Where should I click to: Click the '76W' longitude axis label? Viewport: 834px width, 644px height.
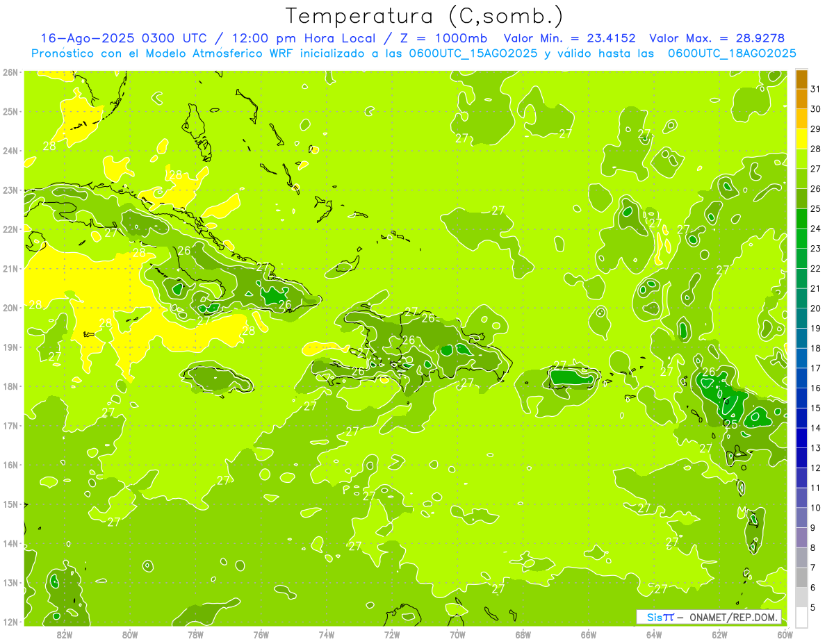point(261,634)
